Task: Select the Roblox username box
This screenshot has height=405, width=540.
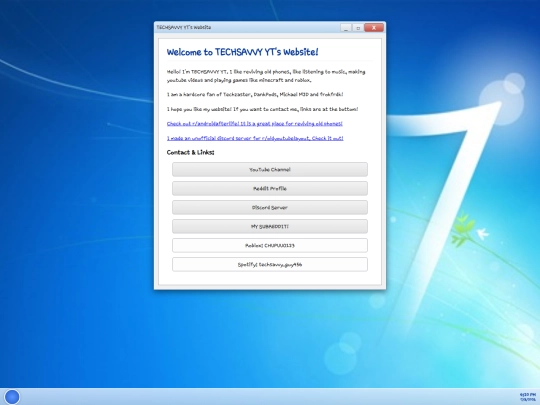Action: 270,245
